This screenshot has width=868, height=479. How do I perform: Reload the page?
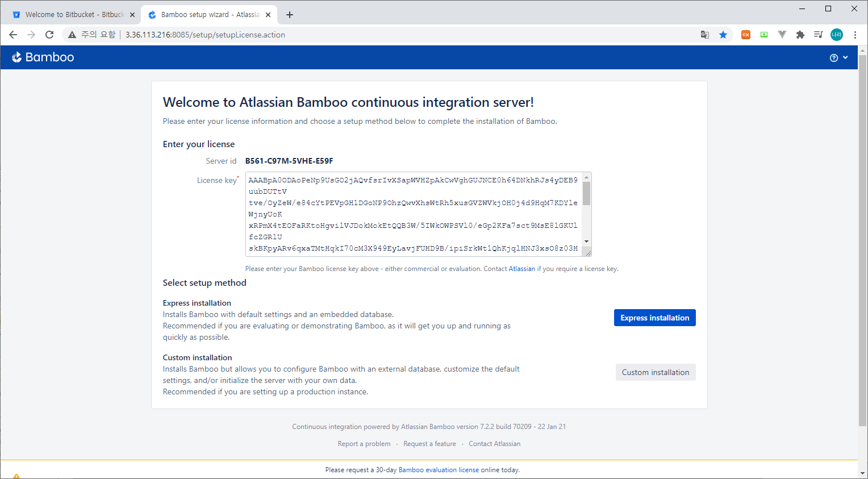tap(49, 35)
